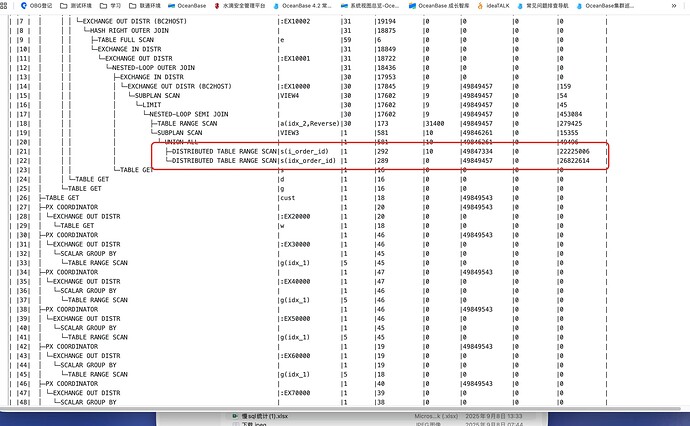Click the horizontal scrollbar below the plan
Screen dimensions: 690x426
pos(343,408)
